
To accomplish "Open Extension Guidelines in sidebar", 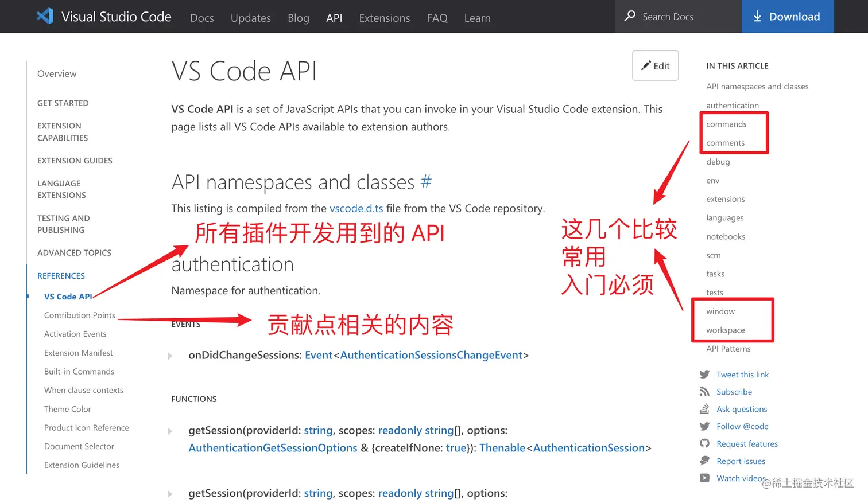I will 82,465.
